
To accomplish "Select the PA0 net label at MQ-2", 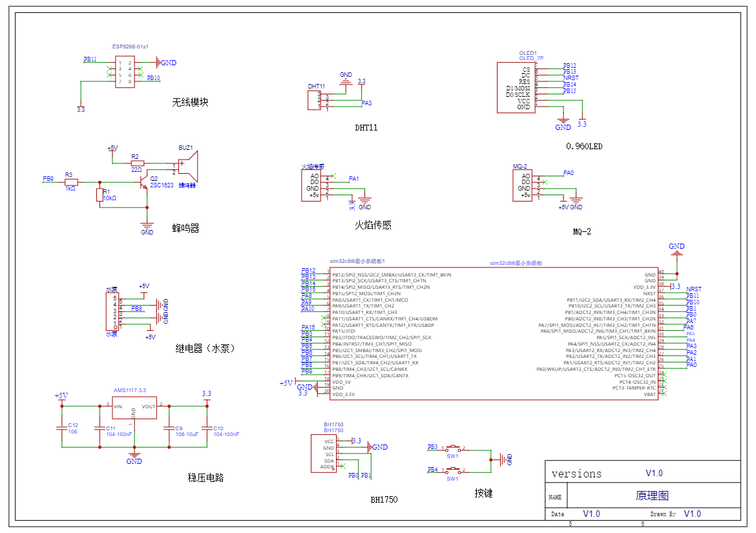I will click(569, 173).
